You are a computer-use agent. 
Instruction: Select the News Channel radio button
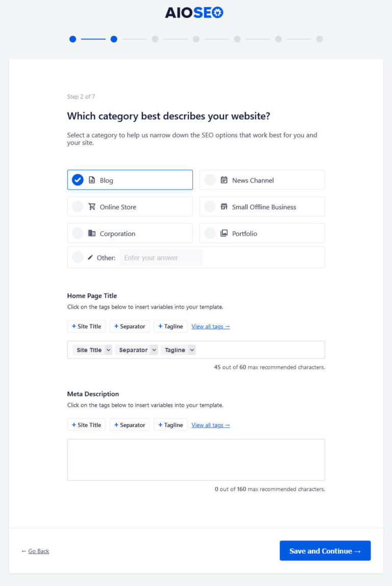click(210, 179)
